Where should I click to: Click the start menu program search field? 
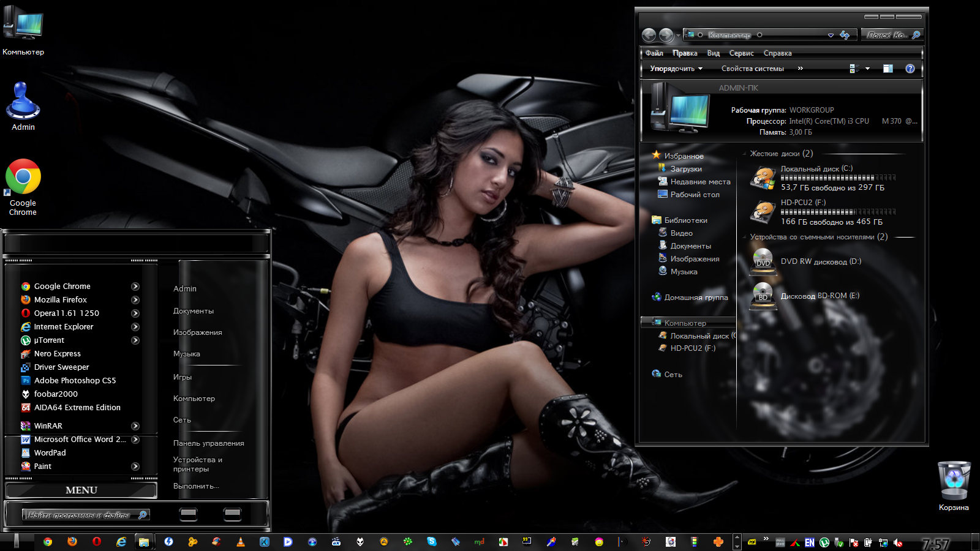point(80,515)
